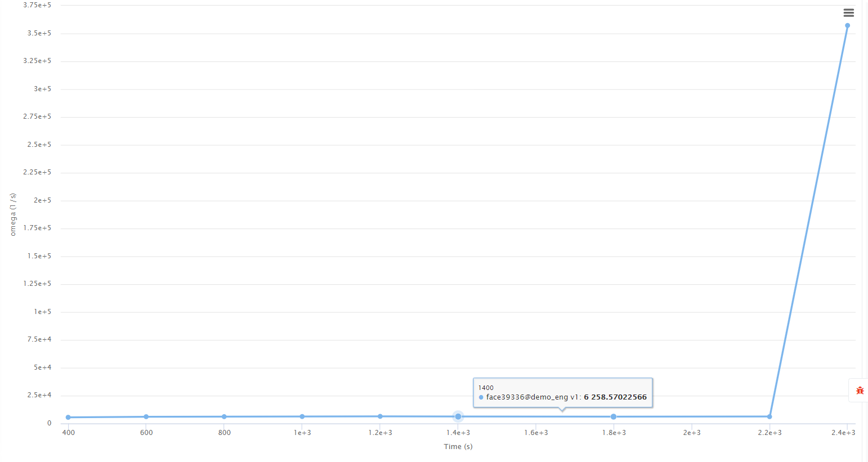Select the peak data point at 2.4e+3
The image size is (868, 462).
click(x=847, y=25)
